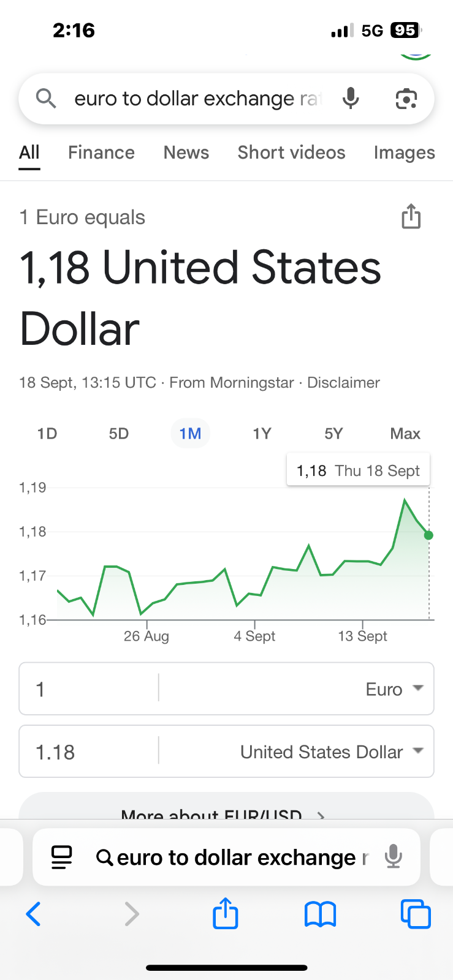
Task: Select the 1D chart range
Action: [x=47, y=434]
